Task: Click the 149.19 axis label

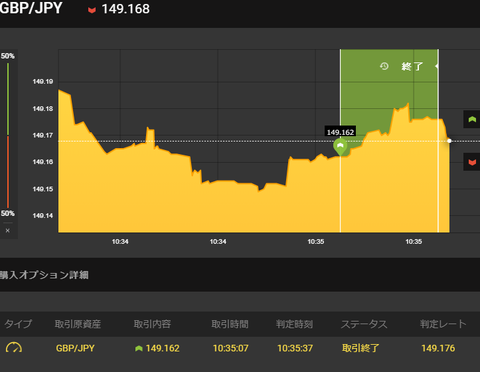Action: 43,82
